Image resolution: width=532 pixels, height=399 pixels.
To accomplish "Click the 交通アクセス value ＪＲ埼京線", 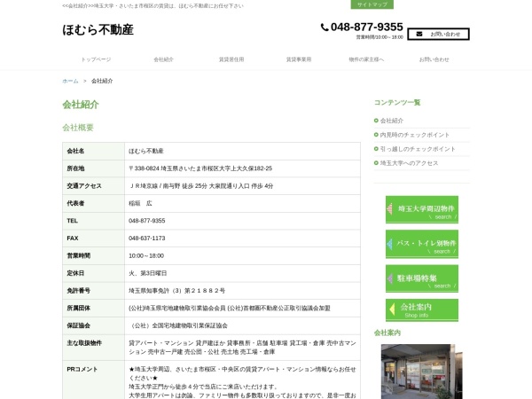I will click(201, 186).
